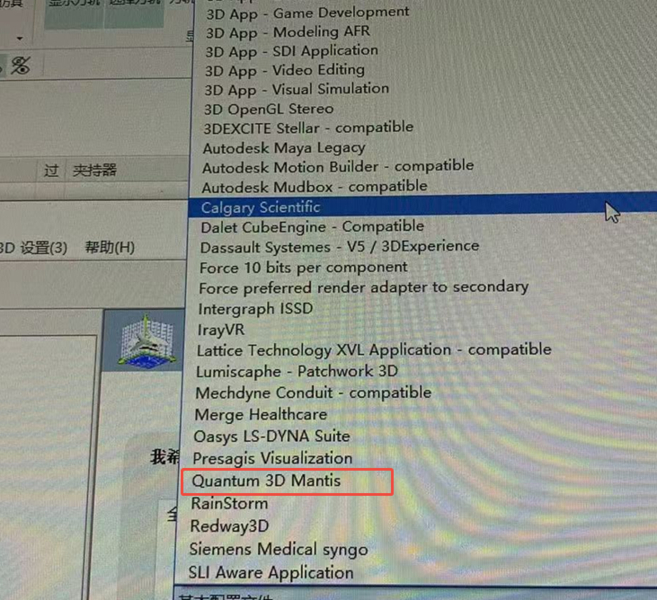Screen dimensions: 657x600
Task: Choose Oasys LS-DYNA Suite
Action: point(272,437)
